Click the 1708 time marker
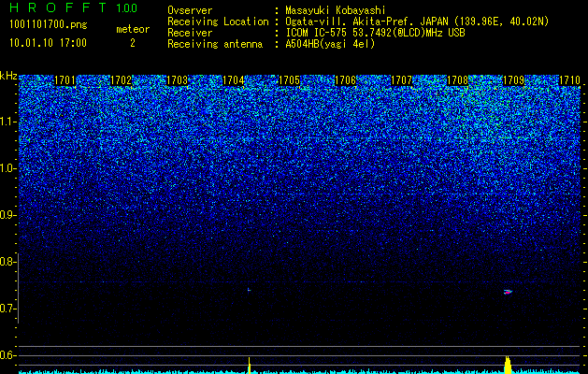The width and height of the screenshot is (588, 374). point(458,80)
